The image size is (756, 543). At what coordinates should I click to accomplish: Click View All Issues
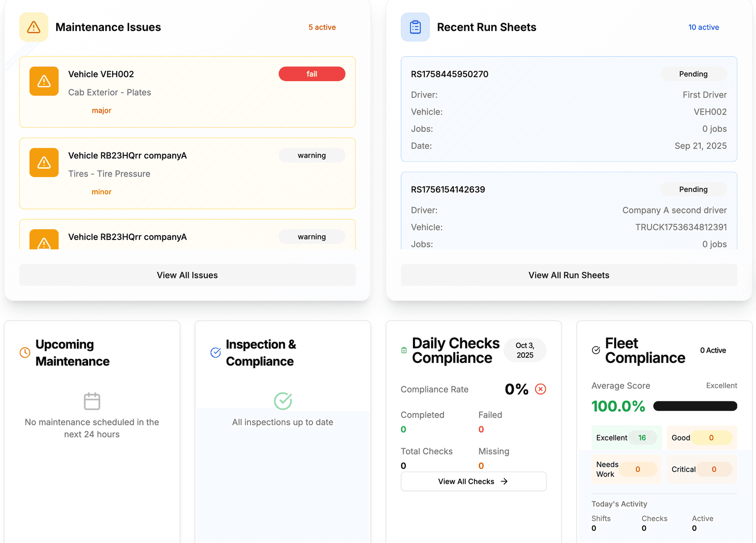tap(187, 275)
